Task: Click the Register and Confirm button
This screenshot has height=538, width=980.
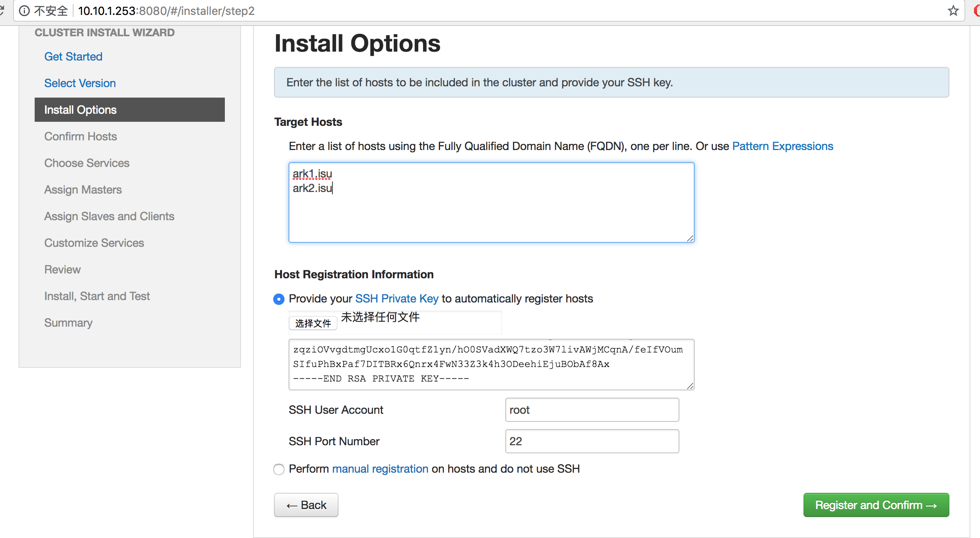Action: point(876,505)
